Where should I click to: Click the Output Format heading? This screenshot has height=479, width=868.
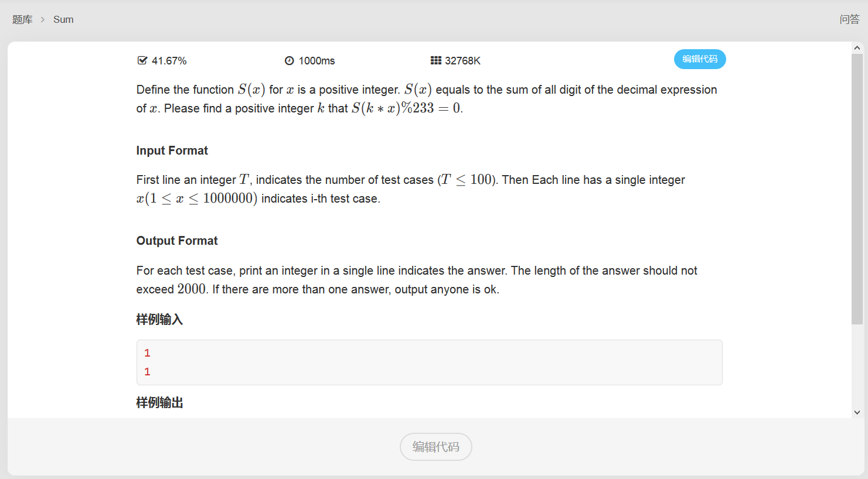pos(177,241)
